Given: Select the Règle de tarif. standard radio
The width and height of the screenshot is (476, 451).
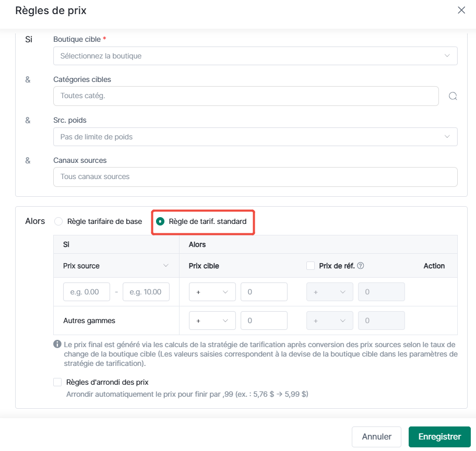Looking at the screenshot, I should pyautogui.click(x=160, y=221).
